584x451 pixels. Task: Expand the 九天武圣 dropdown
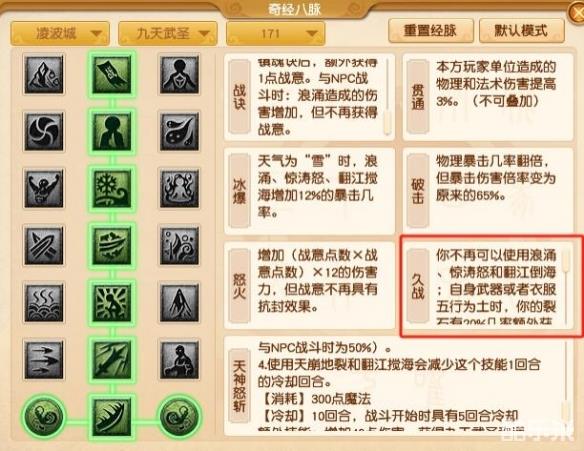pyautogui.click(x=168, y=34)
